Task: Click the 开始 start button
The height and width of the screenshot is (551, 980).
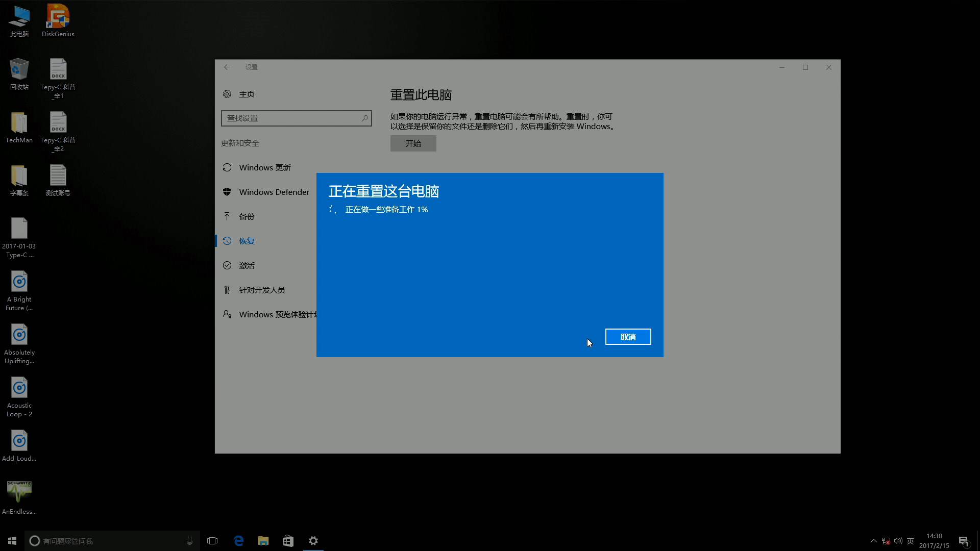Action: click(x=413, y=143)
